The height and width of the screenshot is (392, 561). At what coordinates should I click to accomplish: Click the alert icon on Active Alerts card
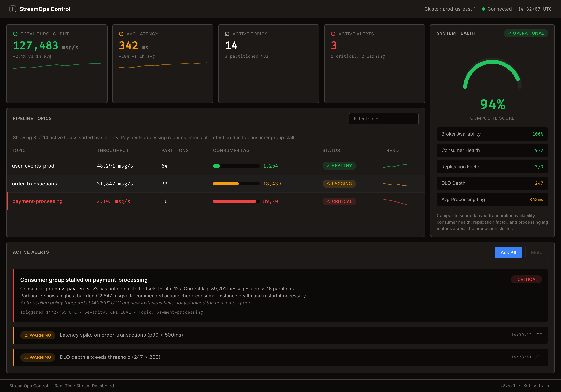pos(333,34)
